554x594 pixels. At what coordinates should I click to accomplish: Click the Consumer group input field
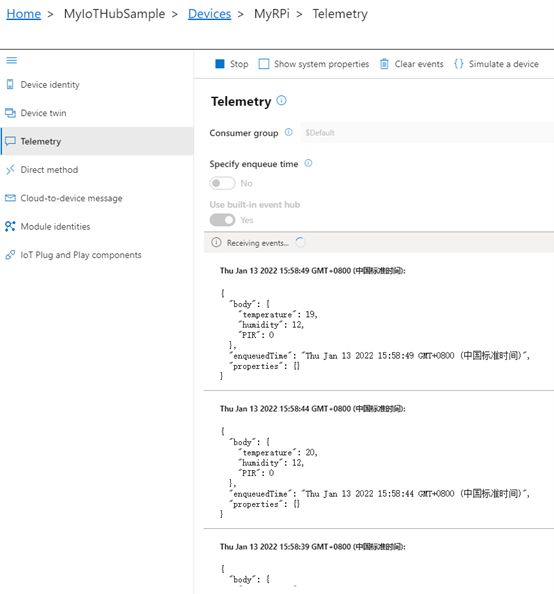click(x=427, y=133)
